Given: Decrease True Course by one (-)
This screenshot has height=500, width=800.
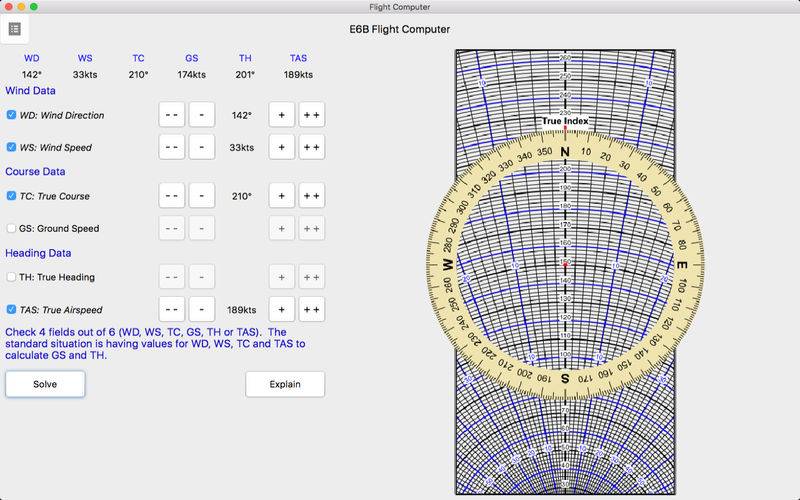Looking at the screenshot, I should (202, 196).
